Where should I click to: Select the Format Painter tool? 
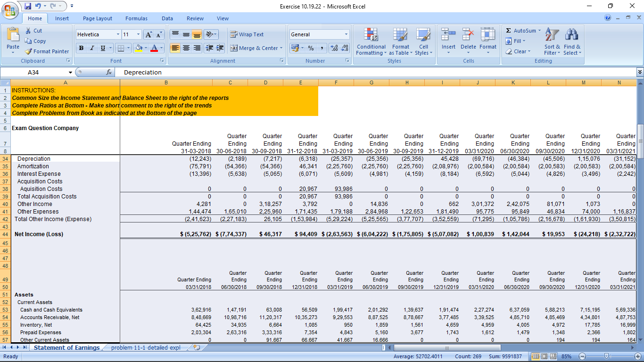click(47, 51)
